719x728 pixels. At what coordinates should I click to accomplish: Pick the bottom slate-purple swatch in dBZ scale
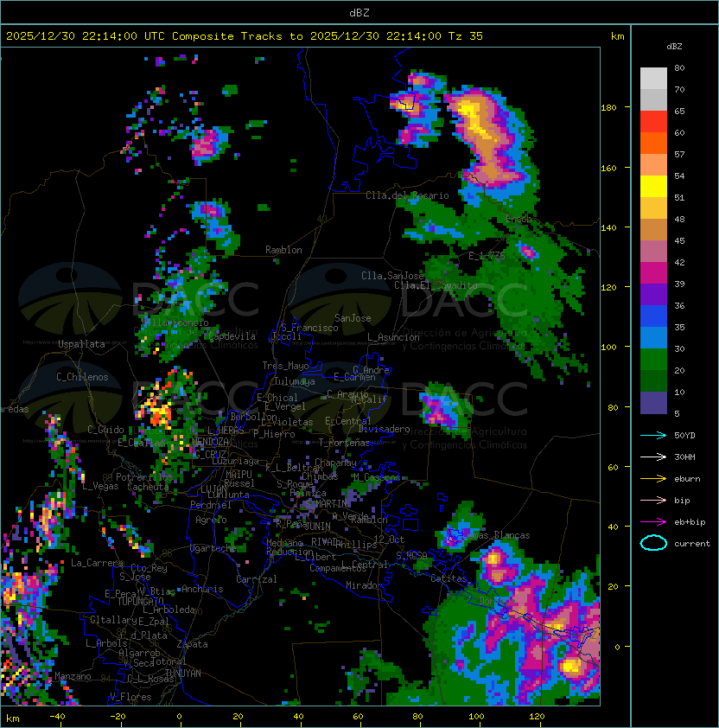(x=653, y=403)
